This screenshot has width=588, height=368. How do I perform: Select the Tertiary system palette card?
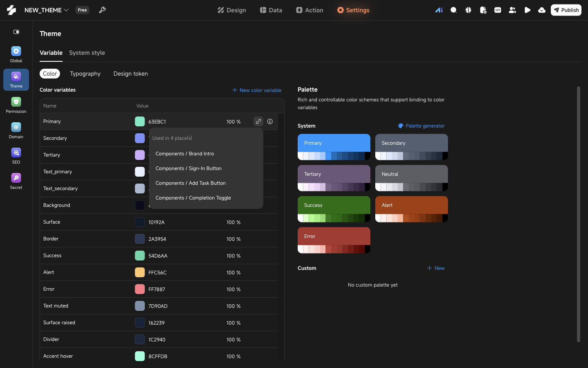[334, 178]
